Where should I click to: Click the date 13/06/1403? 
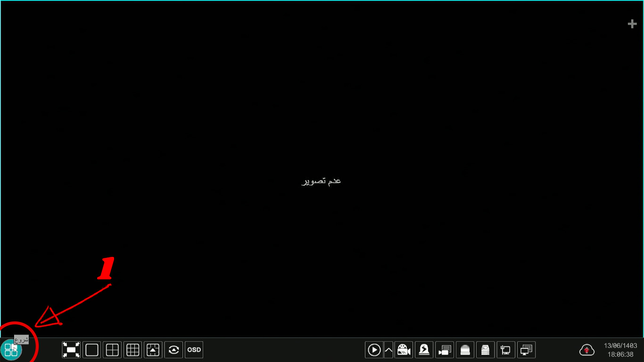(x=620, y=346)
